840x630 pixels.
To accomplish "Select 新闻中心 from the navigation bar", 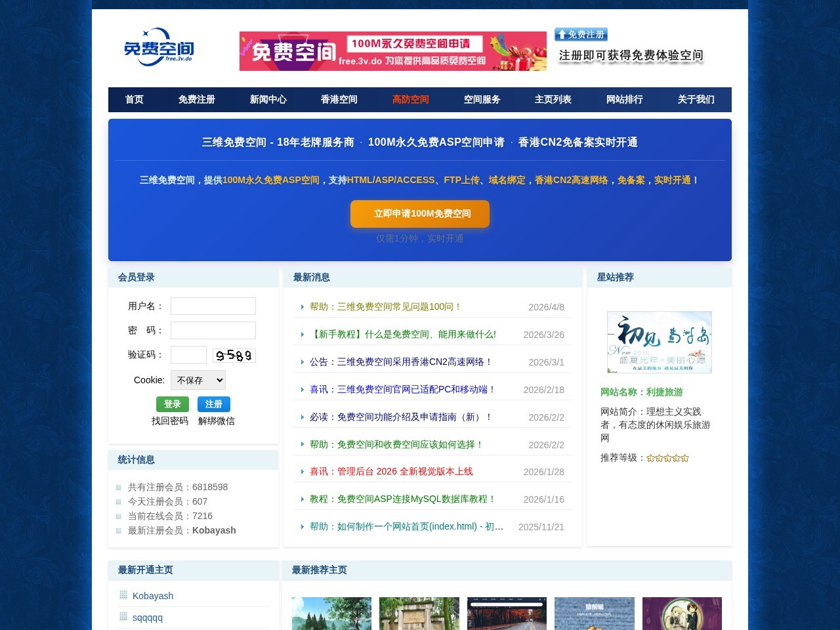I will coord(268,99).
